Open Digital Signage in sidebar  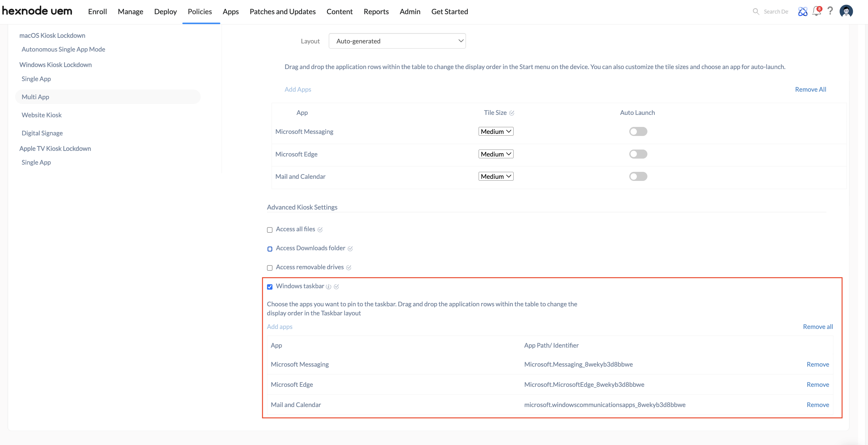pyautogui.click(x=42, y=133)
